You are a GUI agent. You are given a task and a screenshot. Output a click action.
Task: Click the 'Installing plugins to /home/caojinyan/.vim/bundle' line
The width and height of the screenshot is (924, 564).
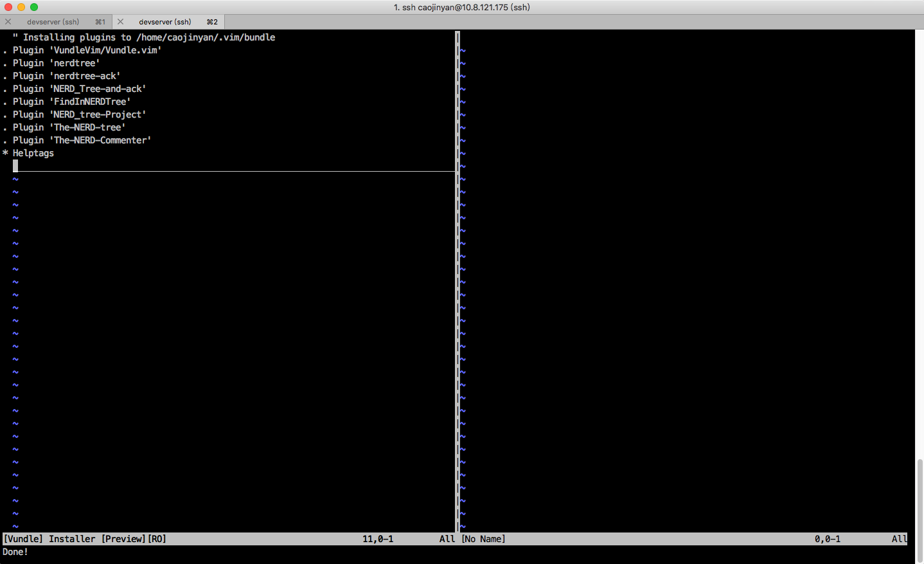144,37
